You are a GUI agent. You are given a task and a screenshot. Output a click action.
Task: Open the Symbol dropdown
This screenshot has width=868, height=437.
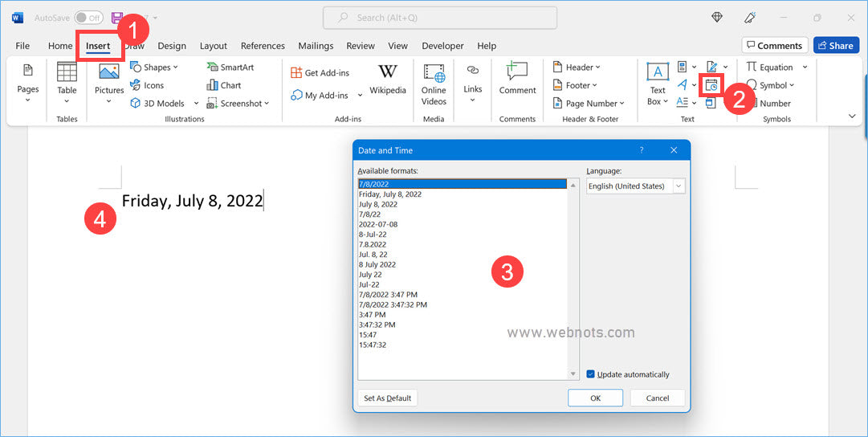[x=770, y=85]
